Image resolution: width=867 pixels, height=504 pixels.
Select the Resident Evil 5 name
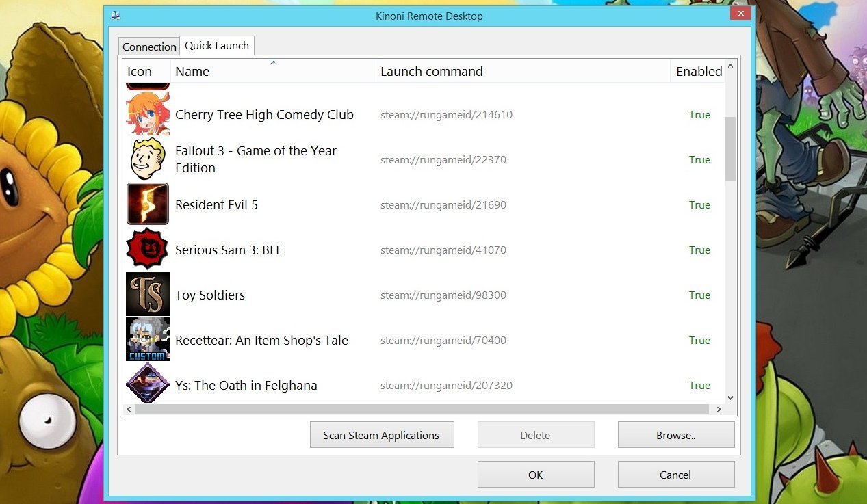(x=216, y=205)
